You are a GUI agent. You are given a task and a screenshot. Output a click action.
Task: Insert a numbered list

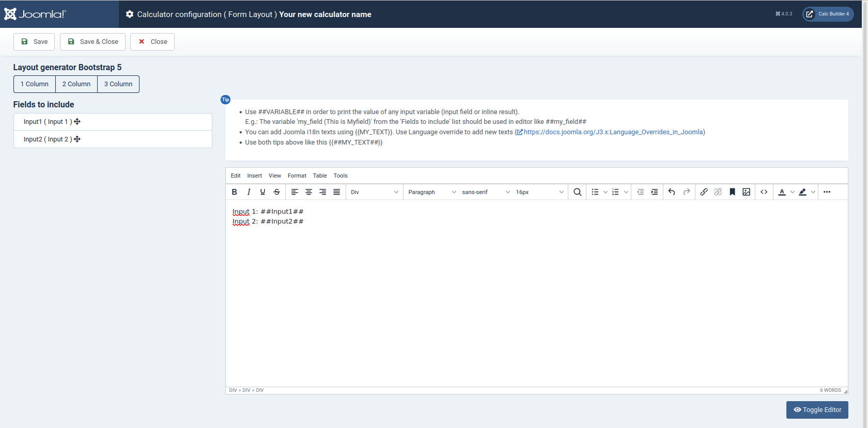(x=615, y=192)
